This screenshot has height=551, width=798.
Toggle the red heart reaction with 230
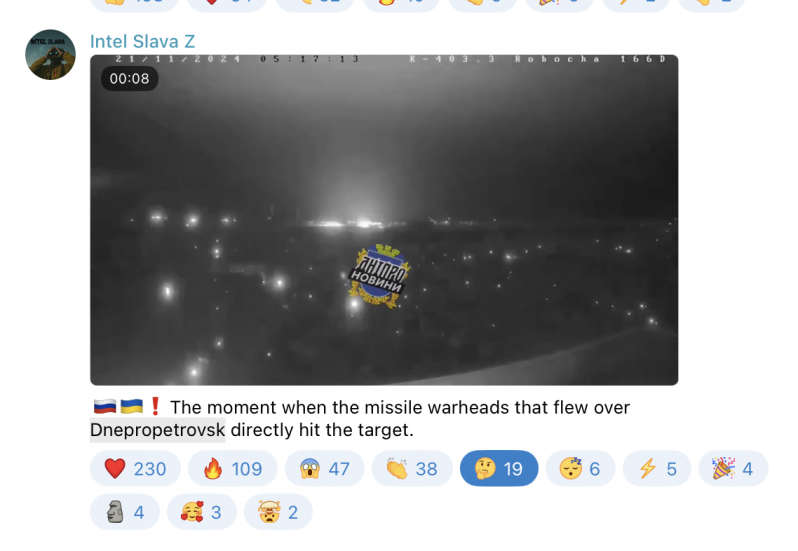tap(135, 468)
